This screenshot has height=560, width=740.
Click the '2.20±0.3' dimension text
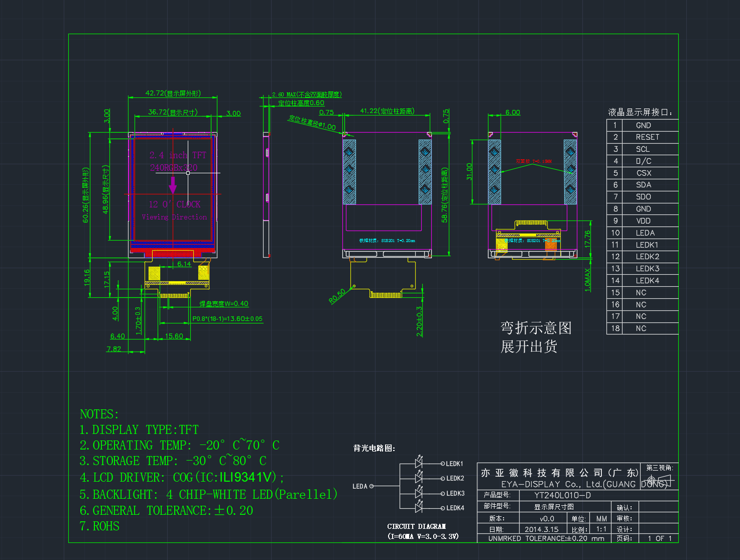[419, 321]
